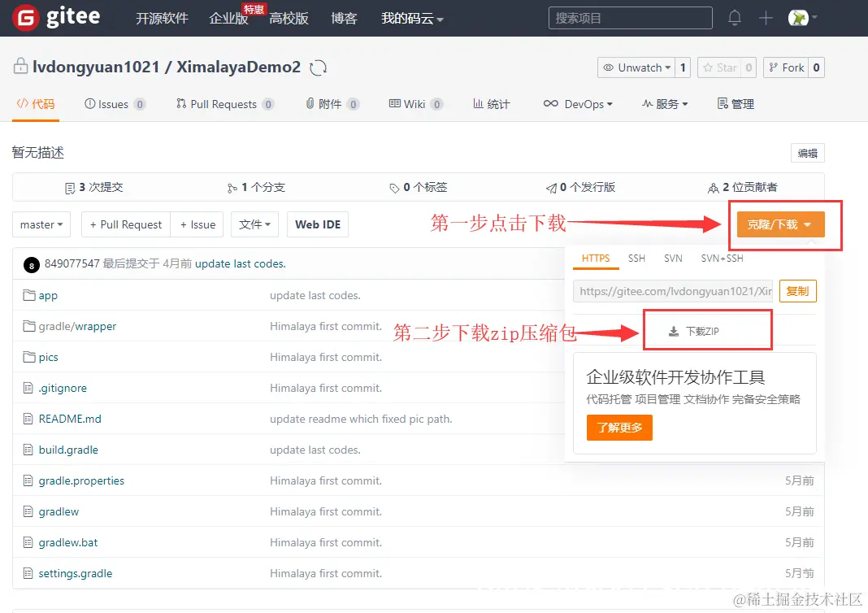Click the download icon beside 下载ZIP
Viewport: 868px width, 613px height.
[x=674, y=331]
